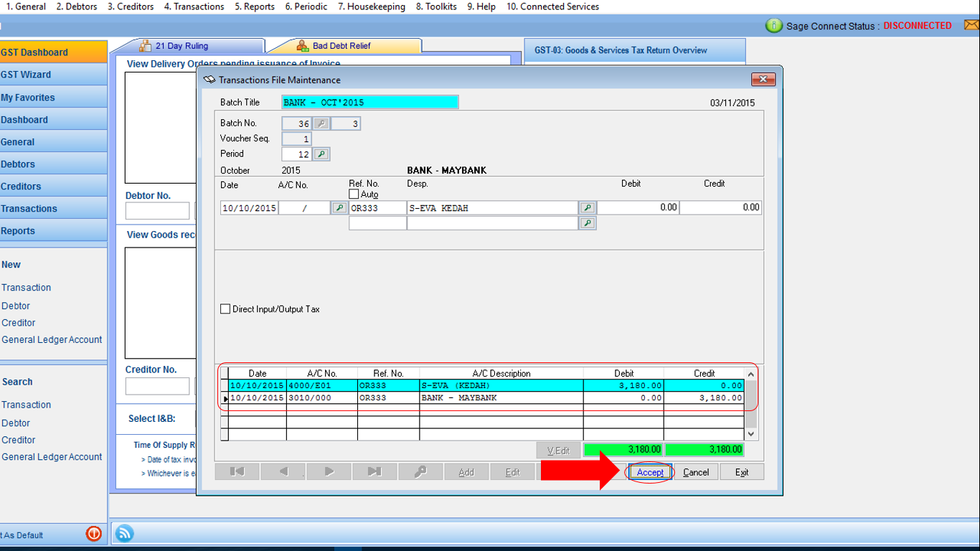The height and width of the screenshot is (551, 980).
Task: Click the lookup icon beside S-EVA KEDAH description
Action: 587,208
